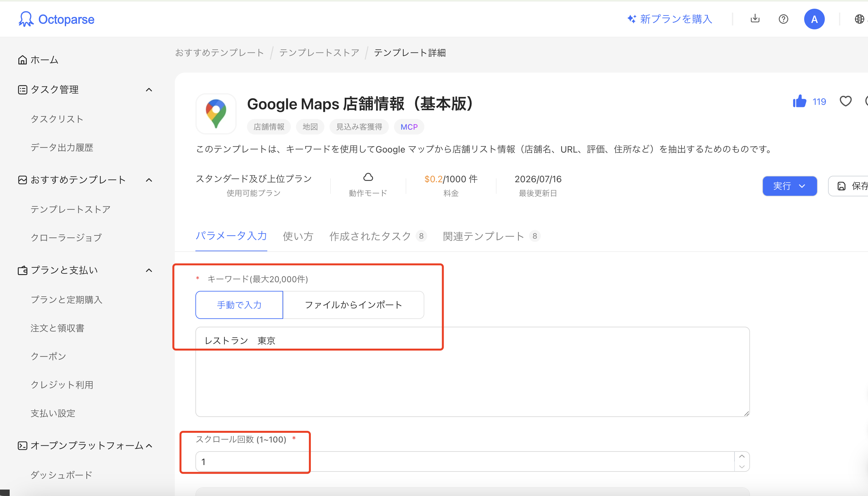Screen dimensions: 868x496
Task: Collapse the おすすめテンプレート section chevron
Action: (x=149, y=180)
